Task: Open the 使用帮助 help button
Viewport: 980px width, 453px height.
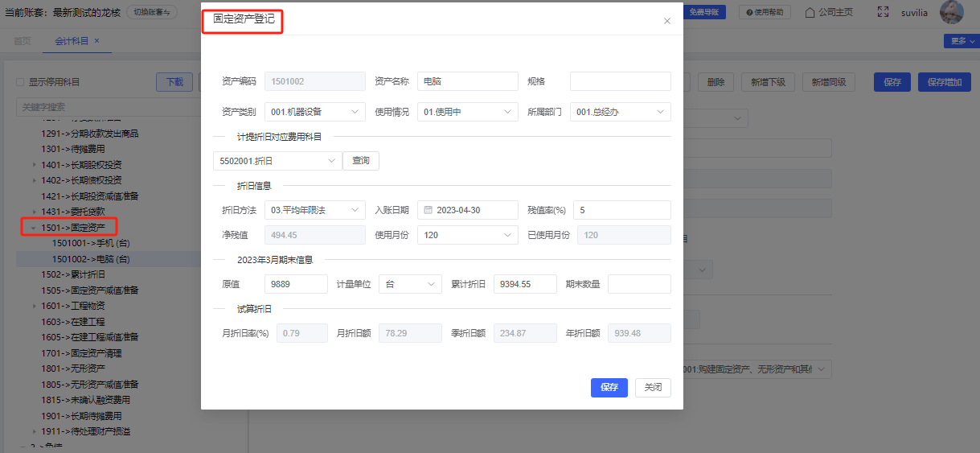Action: click(764, 12)
